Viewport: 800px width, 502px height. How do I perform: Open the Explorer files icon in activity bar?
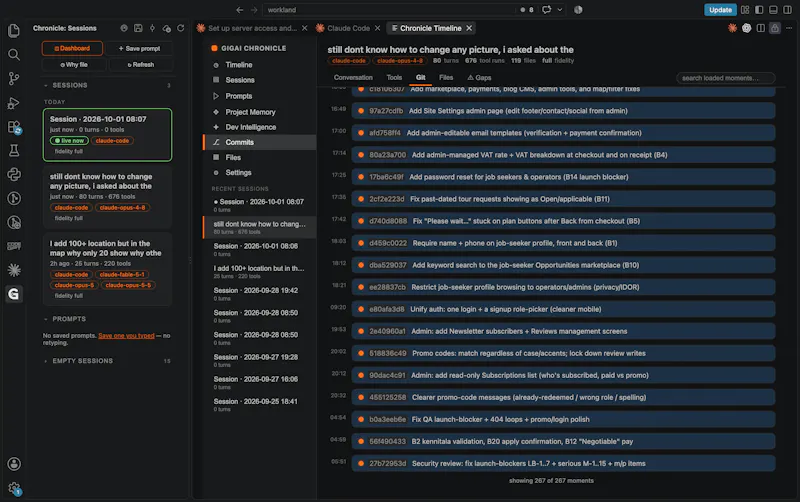tap(14, 31)
